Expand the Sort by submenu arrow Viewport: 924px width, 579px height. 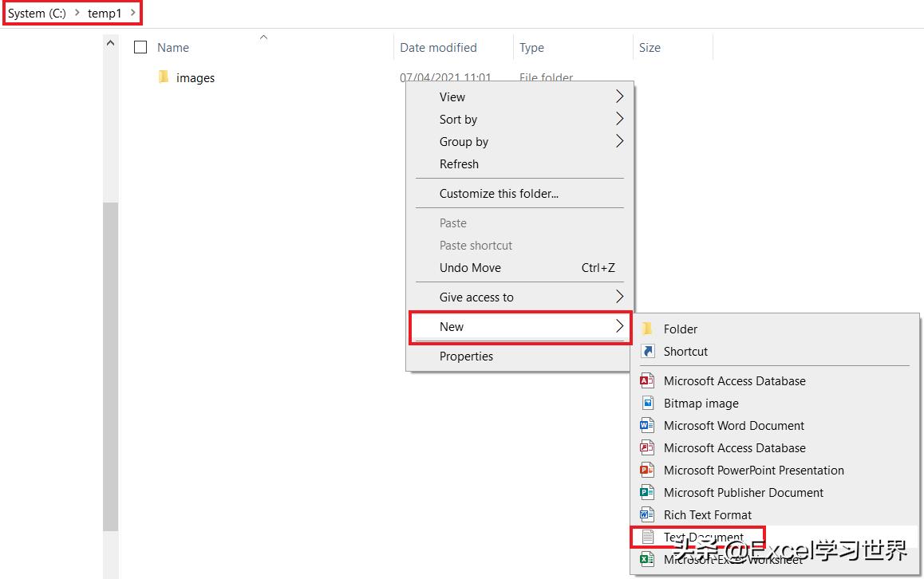click(619, 119)
